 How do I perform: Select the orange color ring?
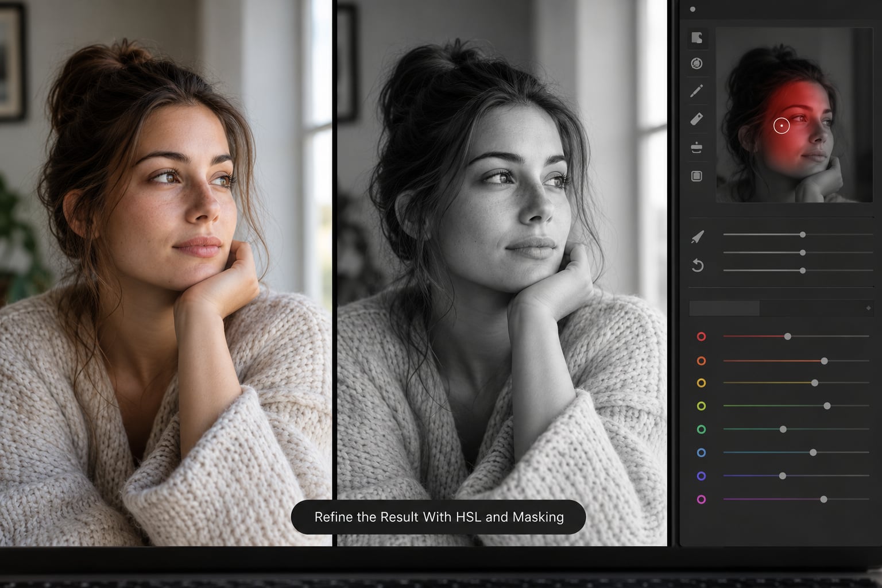pos(701,361)
